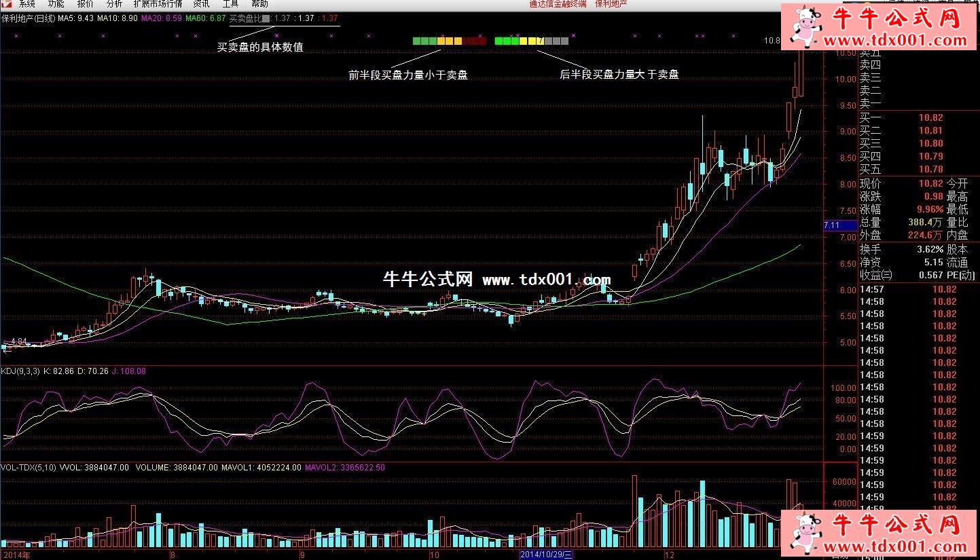The width and height of the screenshot is (980, 560).
Task: Open the 系统 menu
Action: pyautogui.click(x=27, y=3)
